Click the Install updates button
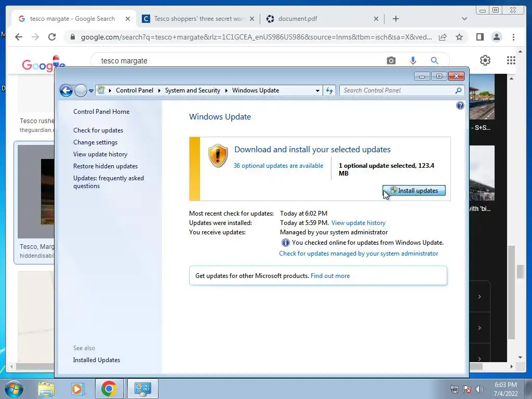Screen dimensions: 532x399 point(414,191)
